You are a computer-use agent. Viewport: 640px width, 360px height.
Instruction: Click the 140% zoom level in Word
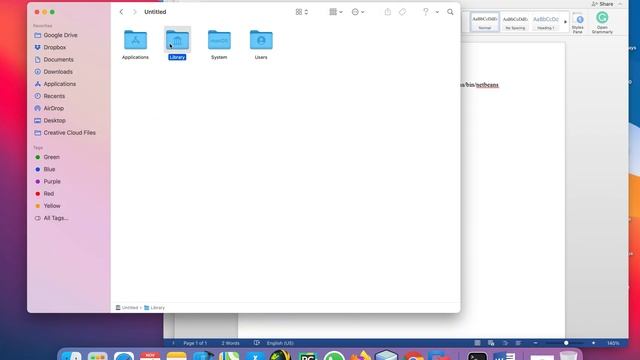tap(613, 343)
